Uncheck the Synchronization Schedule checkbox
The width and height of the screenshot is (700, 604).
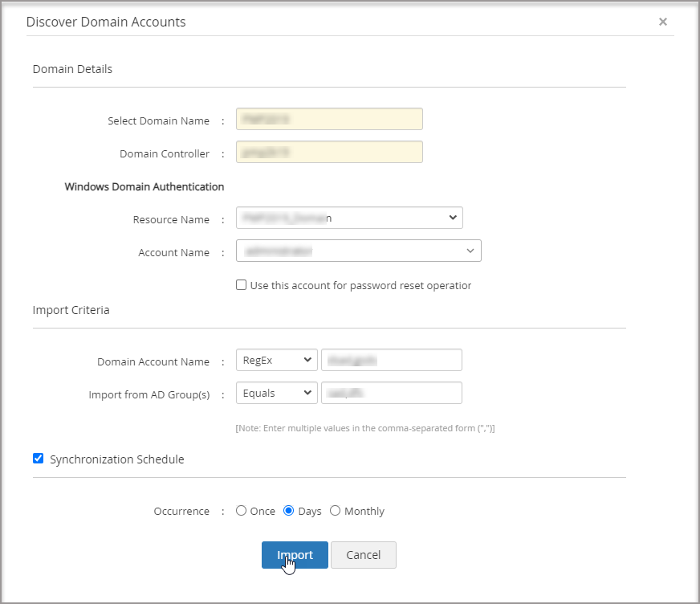click(x=38, y=459)
